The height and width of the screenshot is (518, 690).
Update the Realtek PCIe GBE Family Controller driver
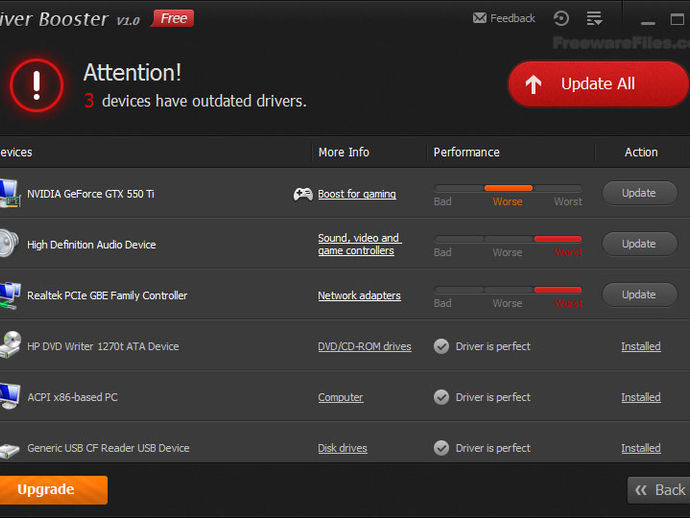pos(639,294)
